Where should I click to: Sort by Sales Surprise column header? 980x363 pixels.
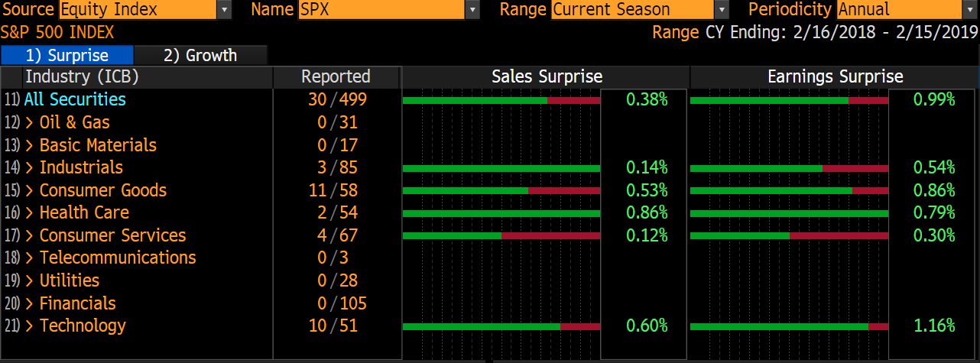(x=547, y=76)
